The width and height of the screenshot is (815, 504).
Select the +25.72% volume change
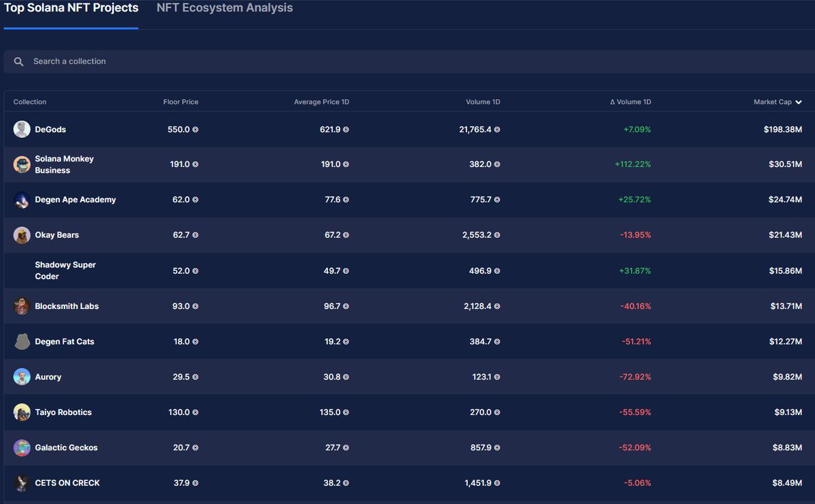634,200
